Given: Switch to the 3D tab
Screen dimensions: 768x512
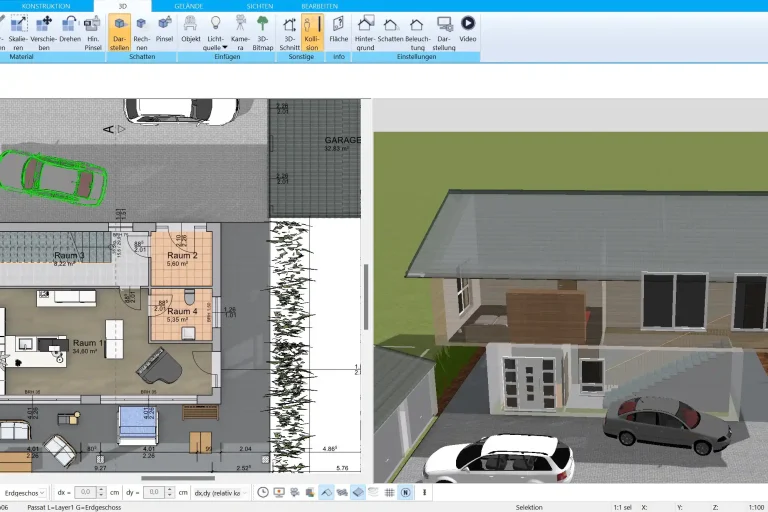Looking at the screenshot, I should [x=122, y=6].
